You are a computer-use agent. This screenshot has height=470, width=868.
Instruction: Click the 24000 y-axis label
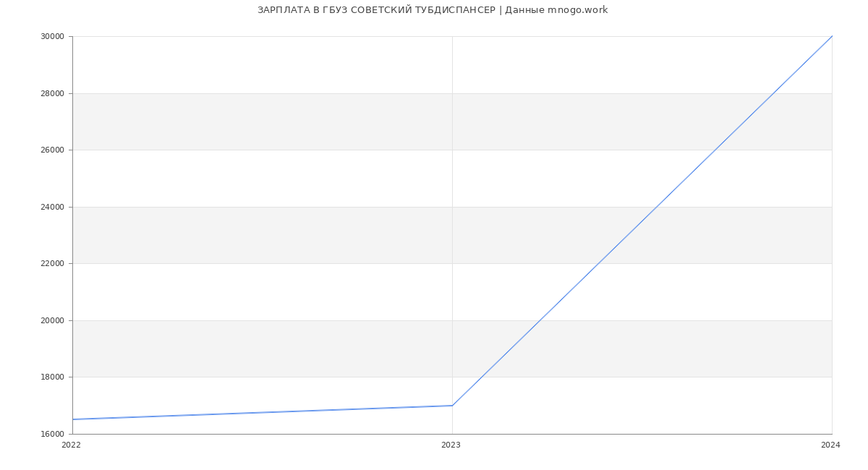tap(52, 207)
